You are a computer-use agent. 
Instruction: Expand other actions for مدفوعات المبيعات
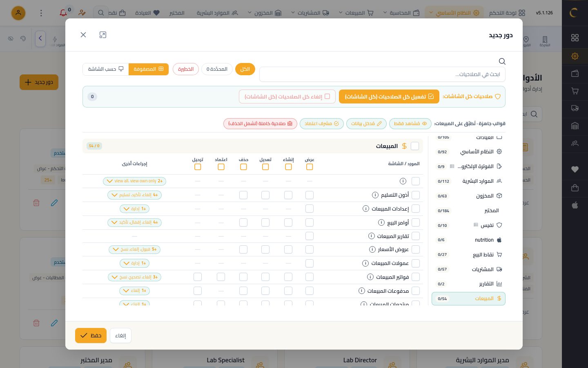pyautogui.click(x=134, y=291)
